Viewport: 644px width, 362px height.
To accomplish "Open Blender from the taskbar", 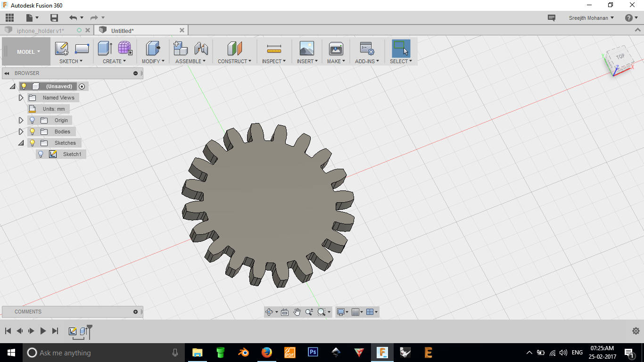I will click(243, 353).
